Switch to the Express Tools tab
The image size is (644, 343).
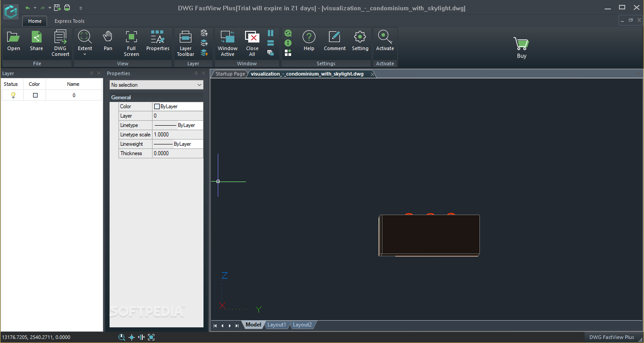click(x=69, y=21)
